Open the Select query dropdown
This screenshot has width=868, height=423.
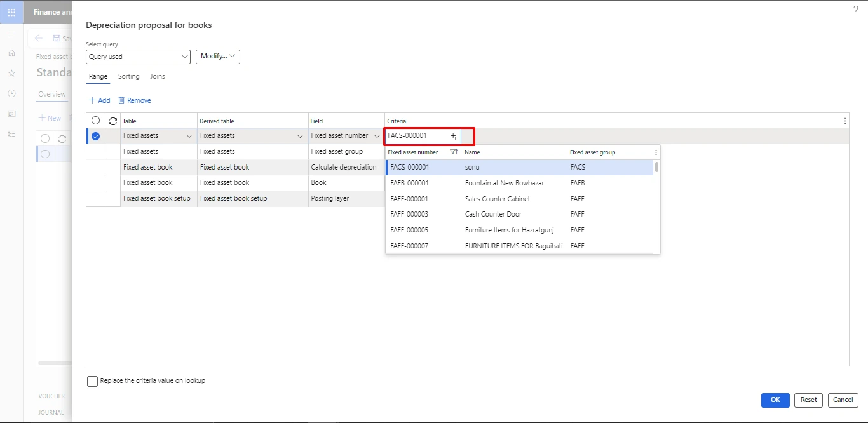(x=138, y=57)
